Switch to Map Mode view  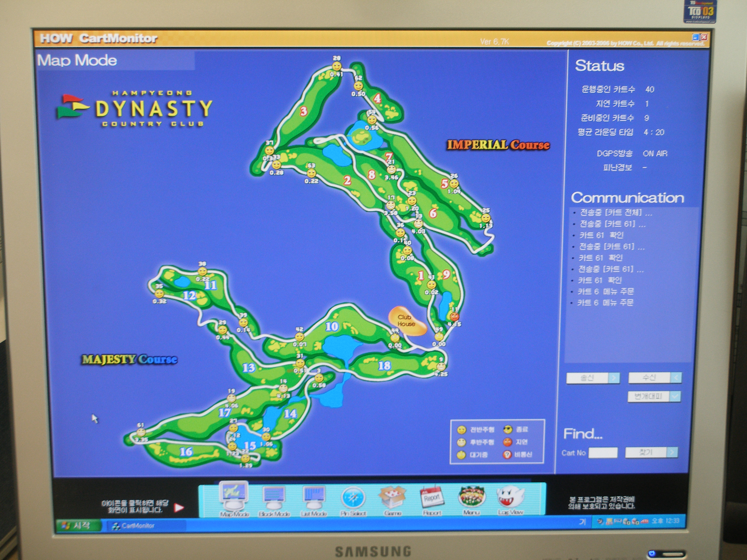coord(234,499)
